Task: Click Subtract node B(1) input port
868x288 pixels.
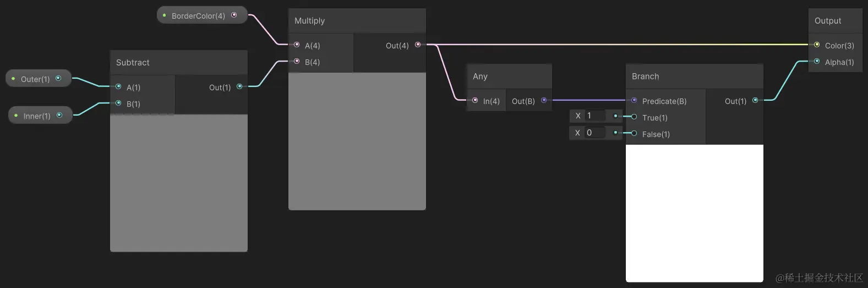Action: tap(118, 103)
